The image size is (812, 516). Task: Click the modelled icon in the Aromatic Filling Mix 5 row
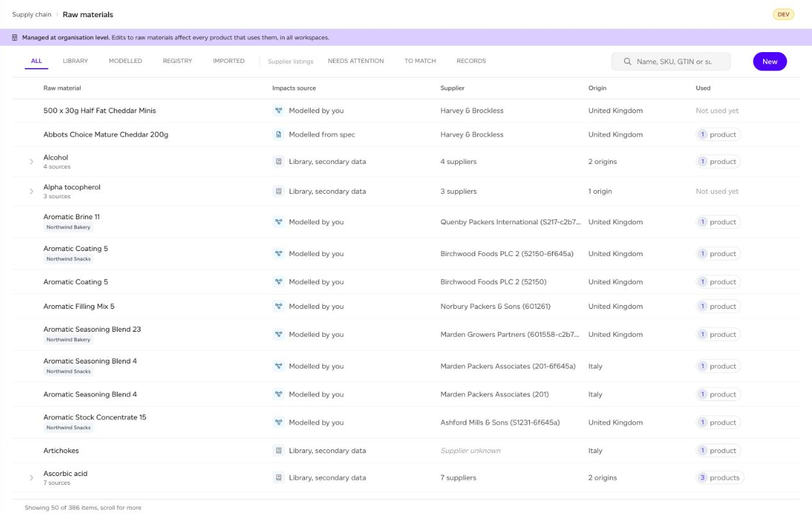(x=278, y=306)
